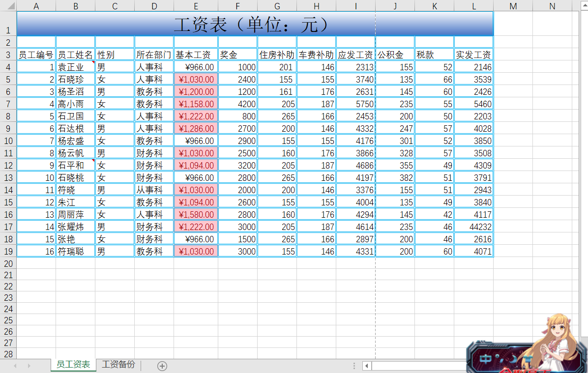The height and width of the screenshot is (373, 588).
Task: Click the basic salary cell ¥1,158.00
Action: coord(196,104)
